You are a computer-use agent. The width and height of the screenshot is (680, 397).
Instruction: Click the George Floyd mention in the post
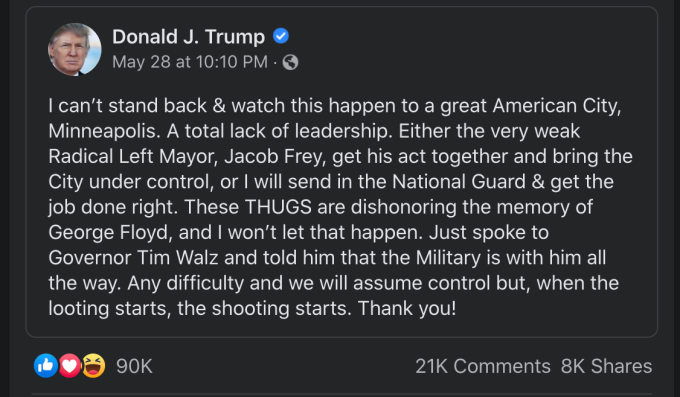[x=108, y=233]
